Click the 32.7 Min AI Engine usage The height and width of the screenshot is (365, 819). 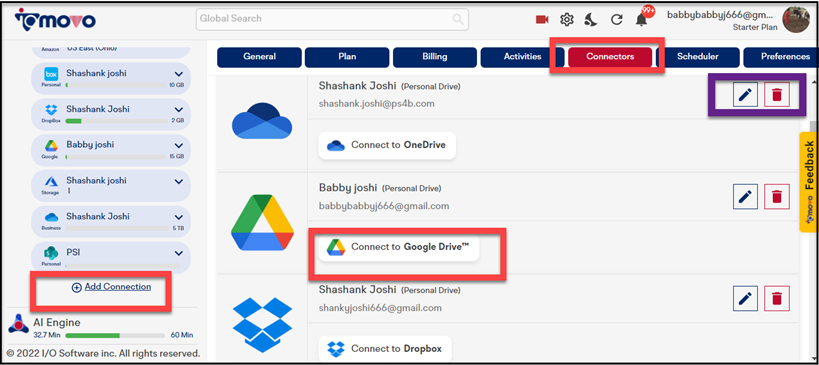click(46, 335)
